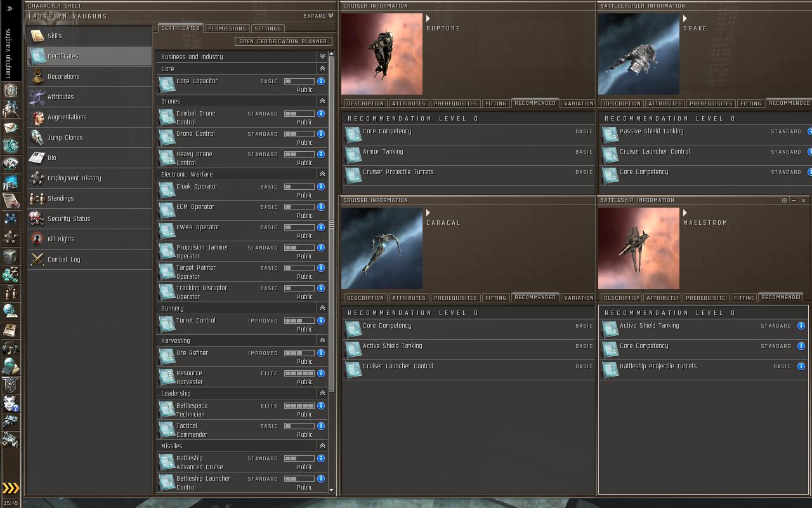
Task: Expand the Neocom with the double-arrow icon
Action: 10,9
